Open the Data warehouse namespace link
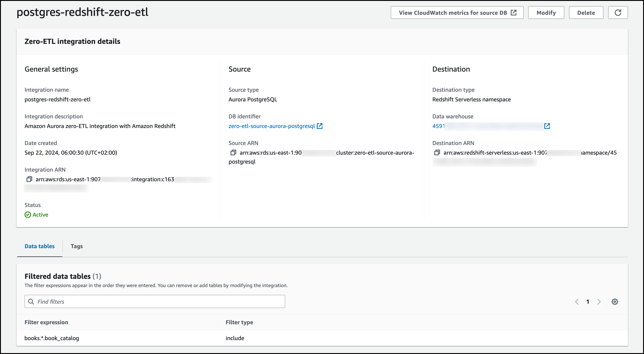Screen dimensions: 644x354 438,126
